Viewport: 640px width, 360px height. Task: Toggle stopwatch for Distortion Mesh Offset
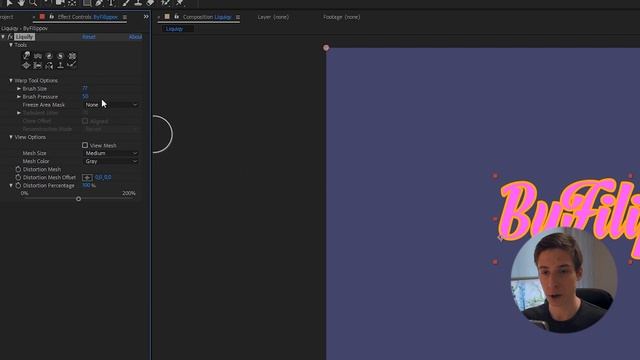coord(18,177)
